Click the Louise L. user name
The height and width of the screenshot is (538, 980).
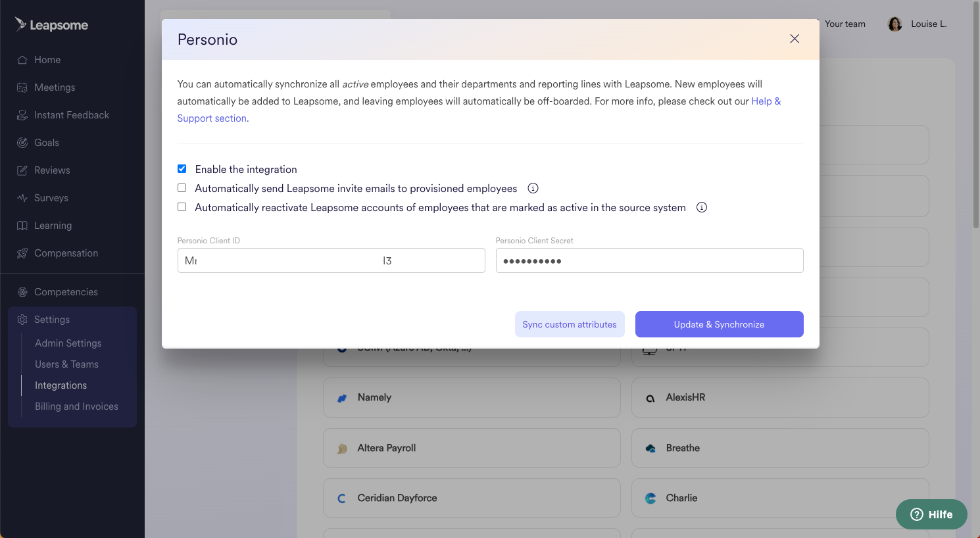(x=929, y=24)
